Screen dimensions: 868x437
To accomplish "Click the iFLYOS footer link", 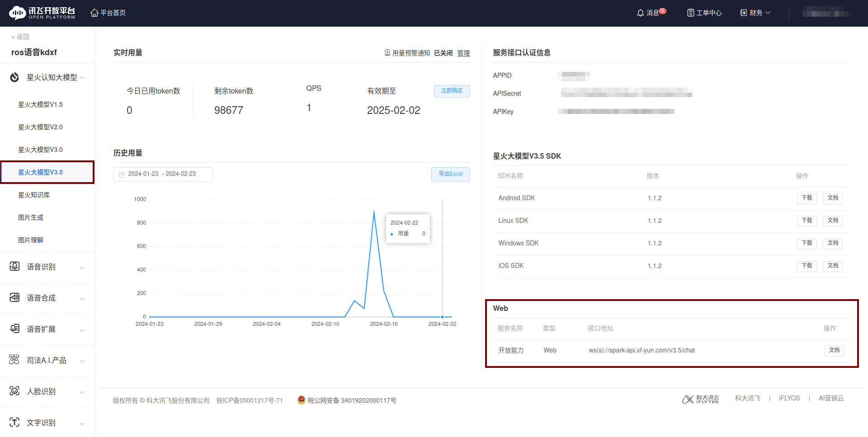I will pos(789,398).
